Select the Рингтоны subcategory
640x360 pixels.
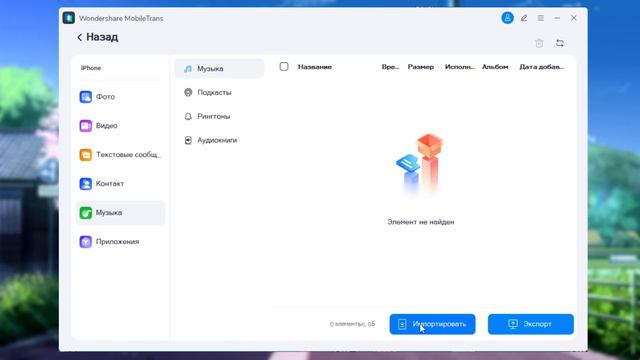(x=219, y=116)
